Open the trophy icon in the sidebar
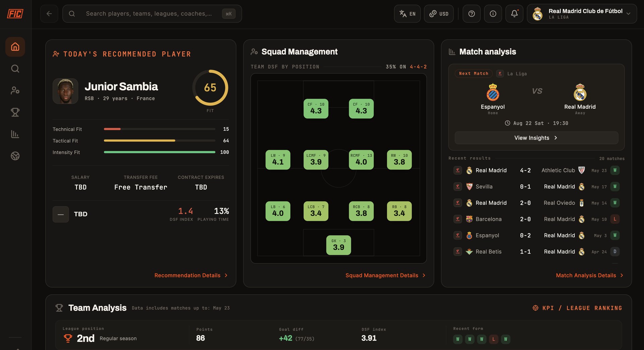Image resolution: width=644 pixels, height=350 pixels. 15,112
